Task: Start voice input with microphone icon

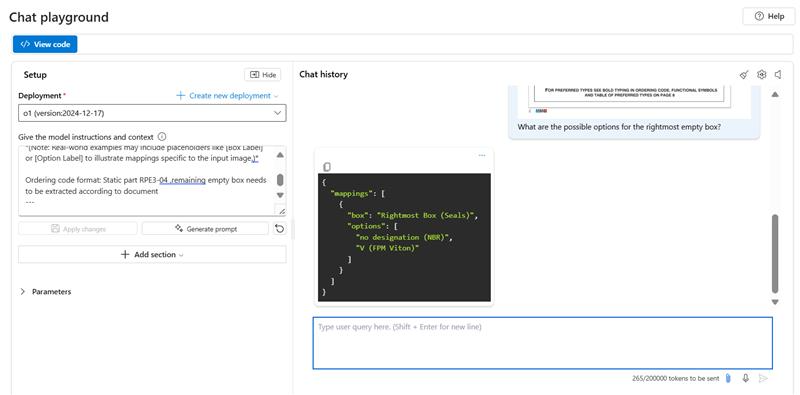Action: [x=745, y=378]
